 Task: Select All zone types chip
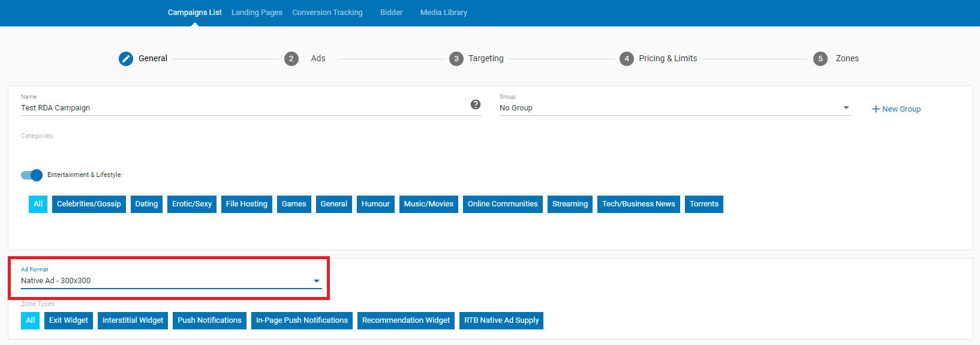click(31, 320)
